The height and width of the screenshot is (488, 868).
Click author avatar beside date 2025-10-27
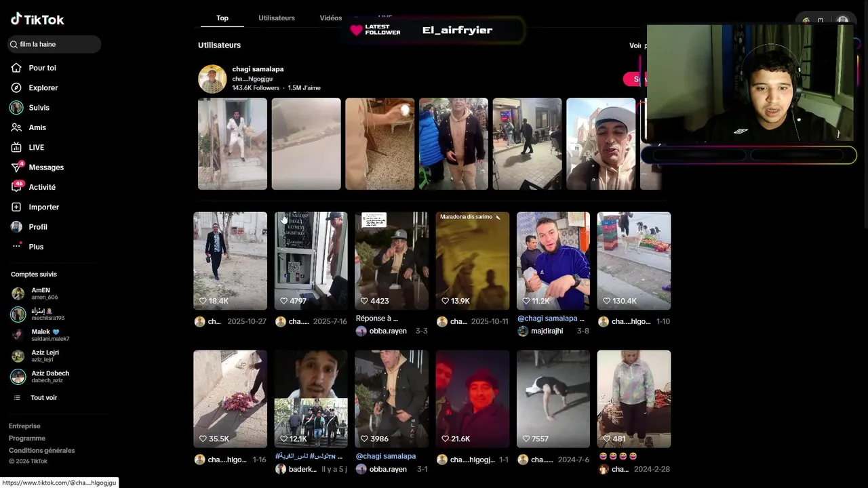click(199, 322)
